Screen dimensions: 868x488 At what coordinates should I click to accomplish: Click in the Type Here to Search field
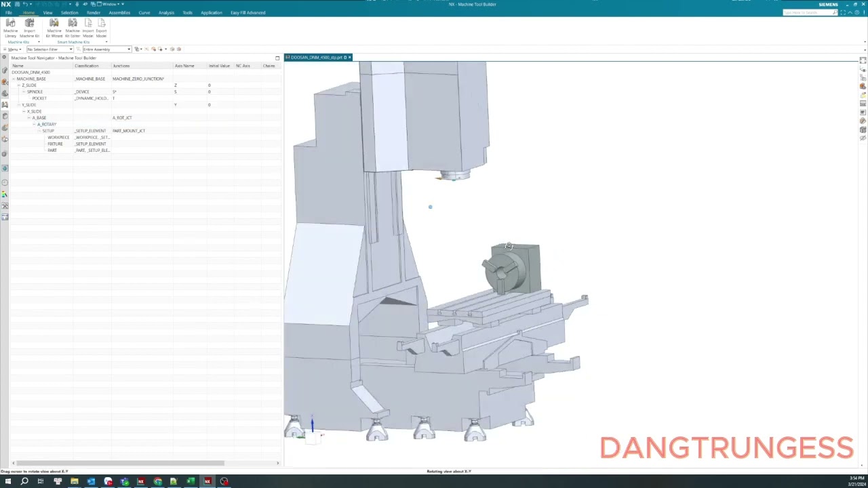coord(807,13)
